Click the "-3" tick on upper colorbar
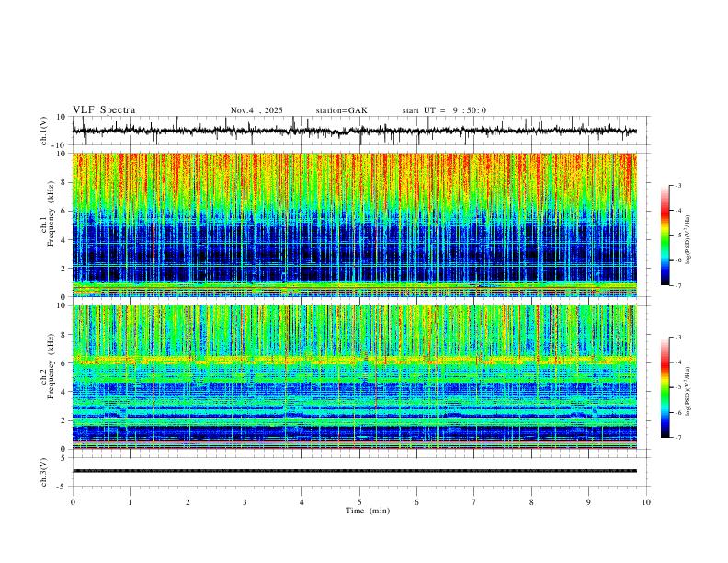728x563 pixels. tap(677, 185)
